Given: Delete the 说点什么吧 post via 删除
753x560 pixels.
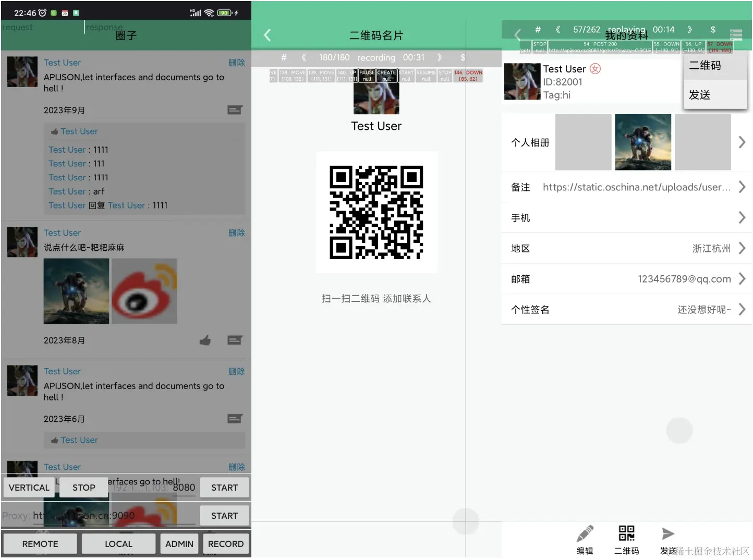Looking at the screenshot, I should pos(236,233).
